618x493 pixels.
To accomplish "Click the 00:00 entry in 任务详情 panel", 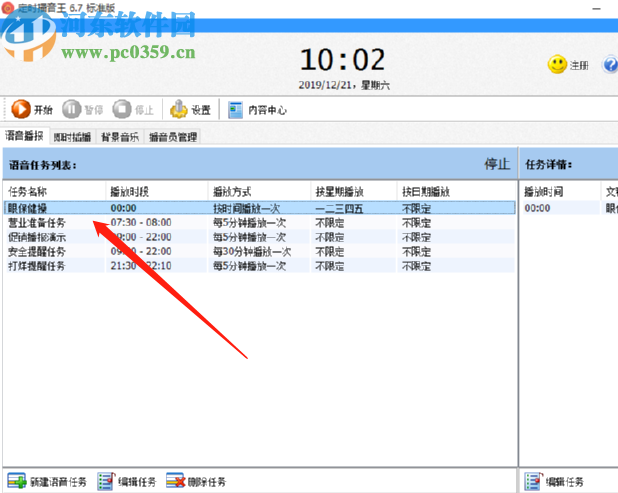I will click(x=537, y=208).
